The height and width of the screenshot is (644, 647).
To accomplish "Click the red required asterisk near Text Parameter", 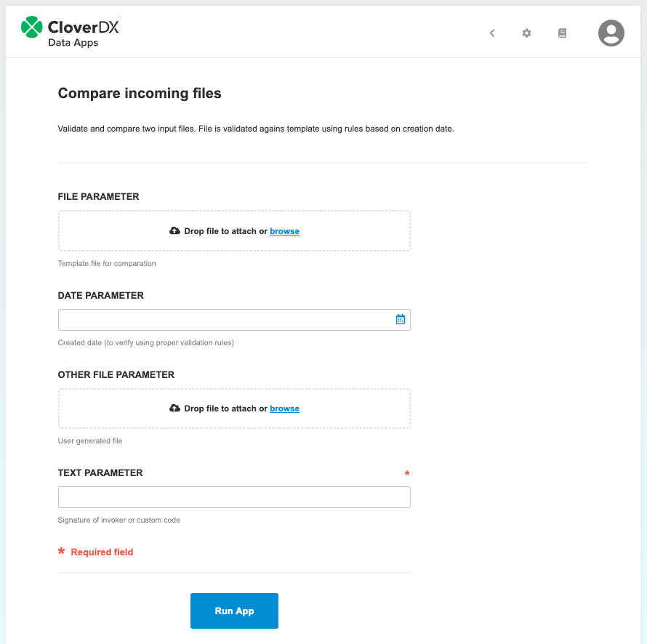I will pyautogui.click(x=407, y=473).
